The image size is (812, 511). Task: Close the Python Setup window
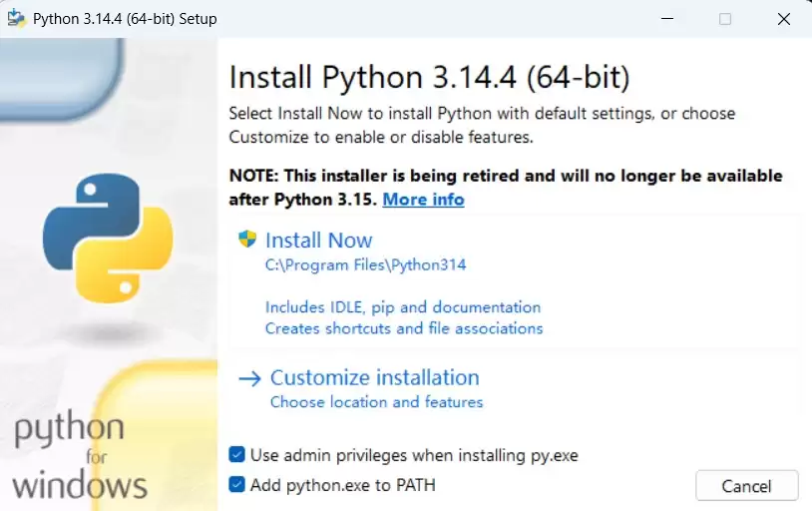pos(783,19)
